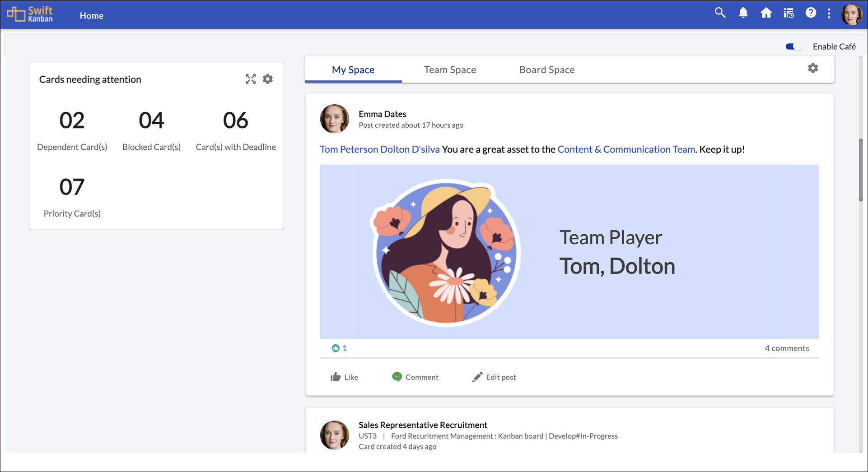This screenshot has height=472, width=868.
Task: Click the vertical page scrollbar
Action: pos(861,170)
